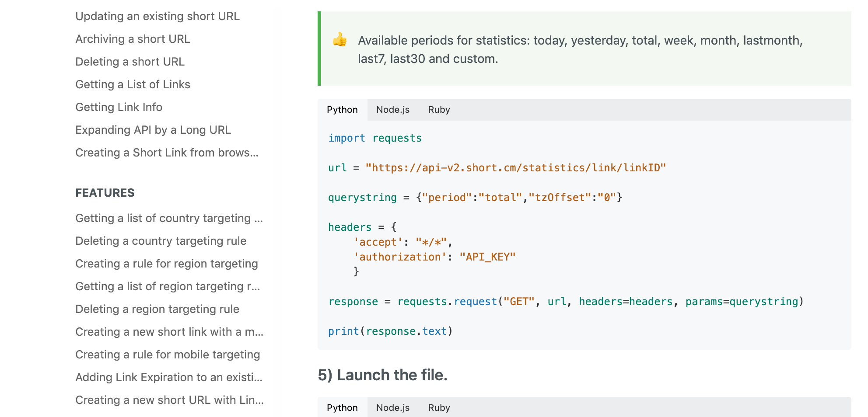This screenshot has height=417, width=868.
Task: Go to 'Creating a rule for mobile targeting'
Action: coord(168,354)
